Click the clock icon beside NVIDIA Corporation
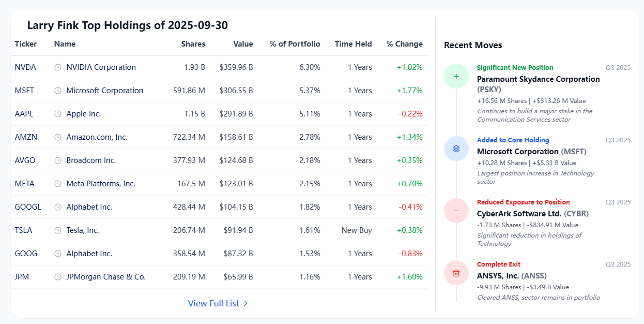Screen dimensions: 644x324 pos(58,67)
